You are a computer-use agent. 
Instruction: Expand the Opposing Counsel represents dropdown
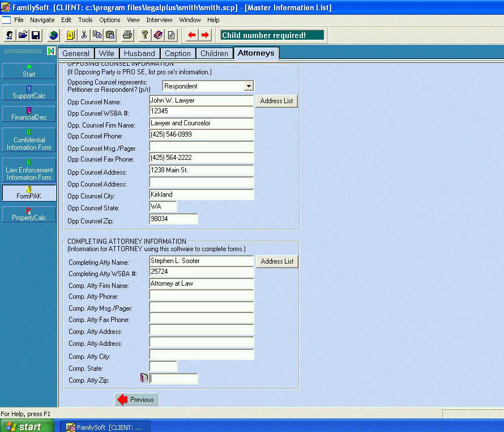248,86
